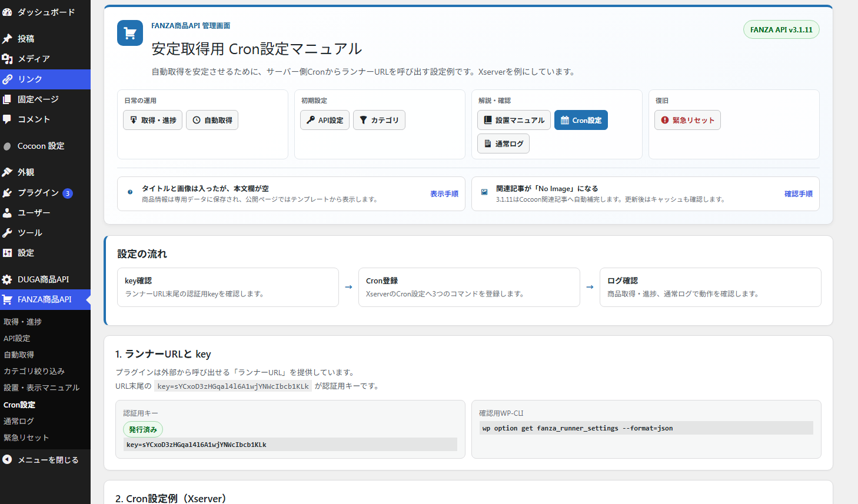Click the speech bubble icon beside コメント
This screenshot has width=858, height=504.
point(7,119)
